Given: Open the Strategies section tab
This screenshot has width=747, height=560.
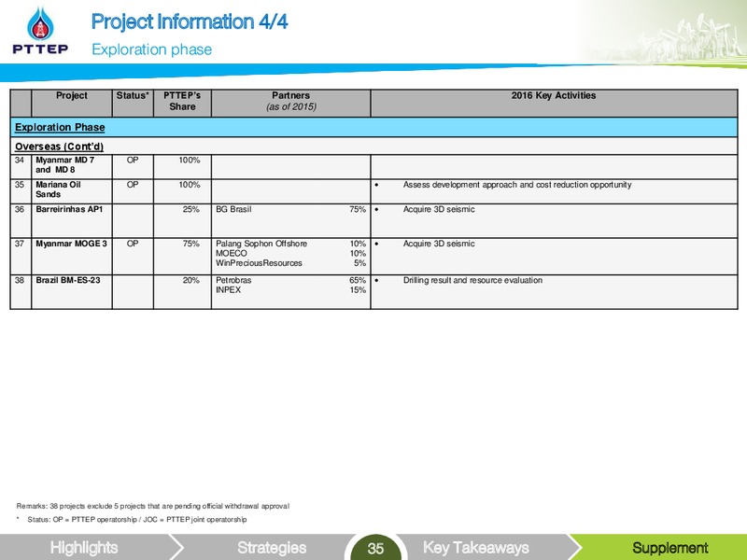Looking at the screenshot, I should click(272, 547).
